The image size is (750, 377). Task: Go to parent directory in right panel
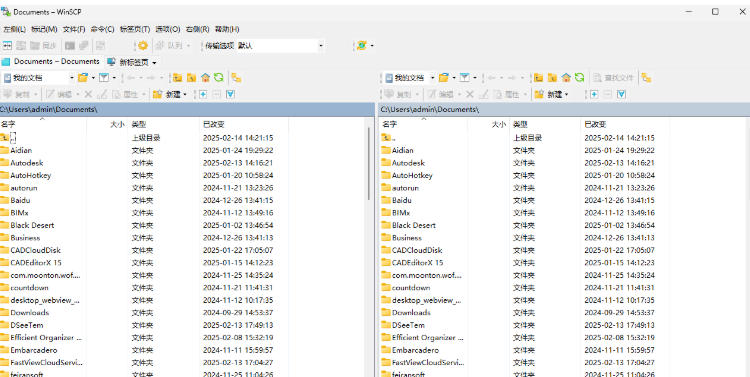(539, 78)
